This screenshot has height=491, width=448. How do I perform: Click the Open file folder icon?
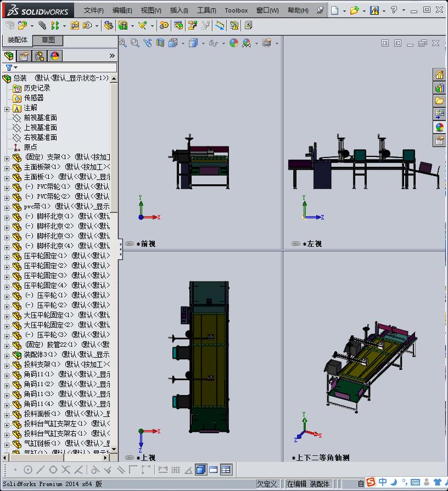coord(354,10)
